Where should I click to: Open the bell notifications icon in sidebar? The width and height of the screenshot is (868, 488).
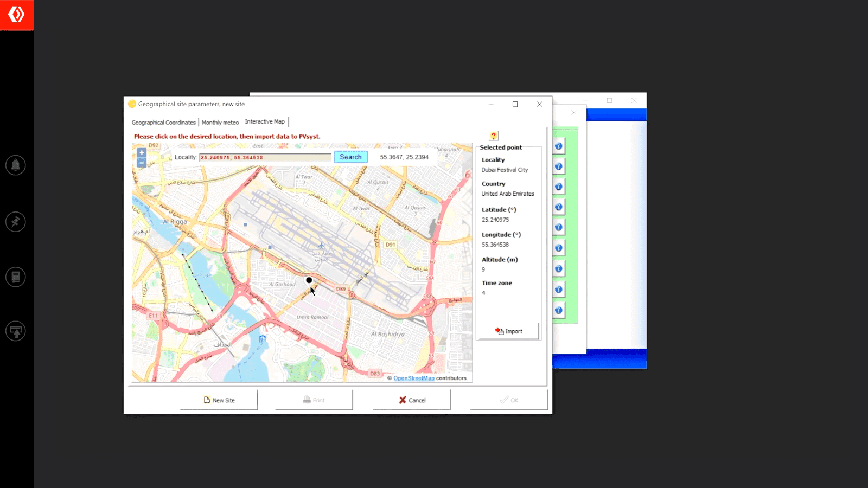pyautogui.click(x=16, y=165)
